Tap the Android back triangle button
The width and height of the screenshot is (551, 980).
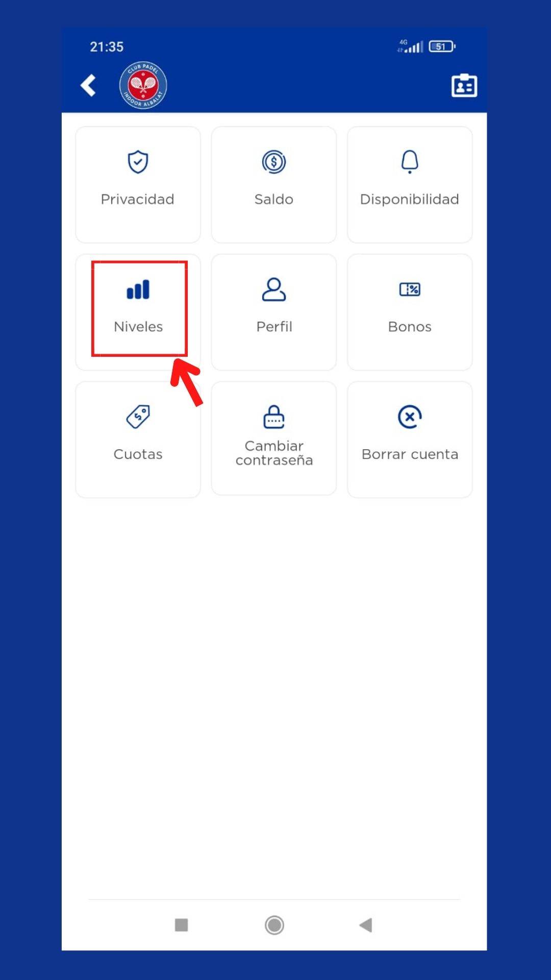click(366, 925)
